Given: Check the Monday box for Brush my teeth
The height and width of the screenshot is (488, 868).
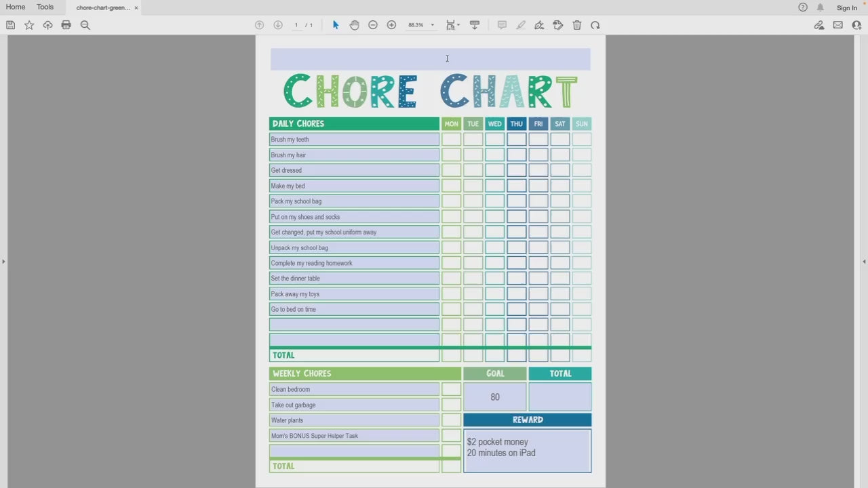Looking at the screenshot, I should tap(451, 140).
